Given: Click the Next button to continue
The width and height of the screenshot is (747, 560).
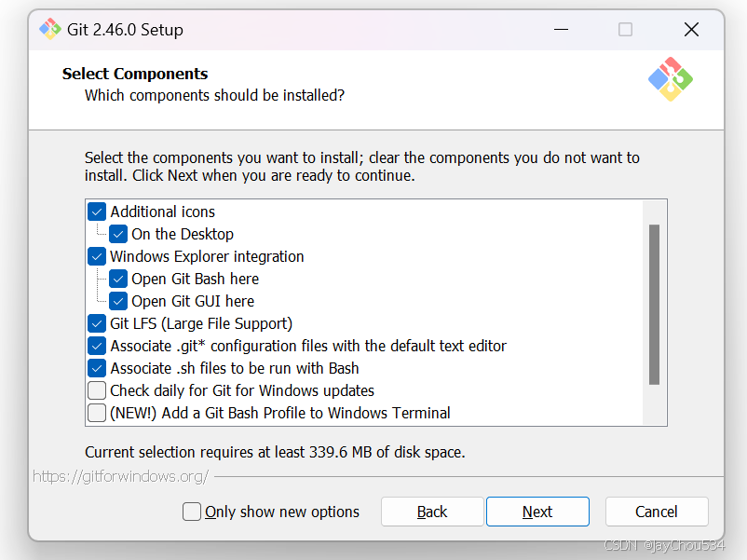Looking at the screenshot, I should pyautogui.click(x=536, y=512).
